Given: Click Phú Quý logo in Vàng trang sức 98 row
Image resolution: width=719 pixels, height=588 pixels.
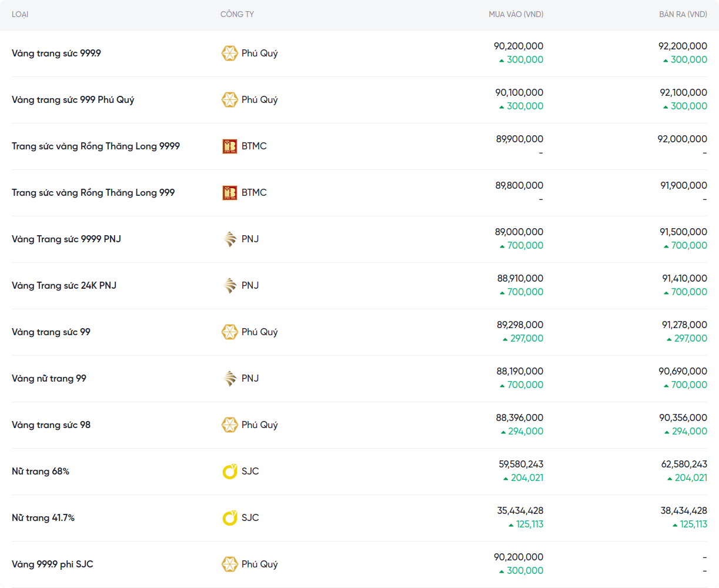Looking at the screenshot, I should pyautogui.click(x=229, y=425).
